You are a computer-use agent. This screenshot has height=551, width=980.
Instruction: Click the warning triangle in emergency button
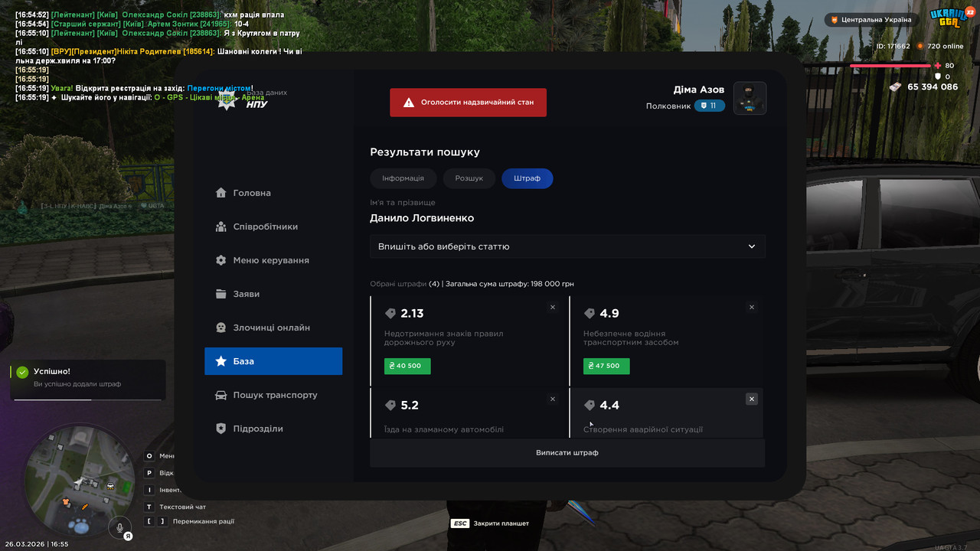point(409,103)
